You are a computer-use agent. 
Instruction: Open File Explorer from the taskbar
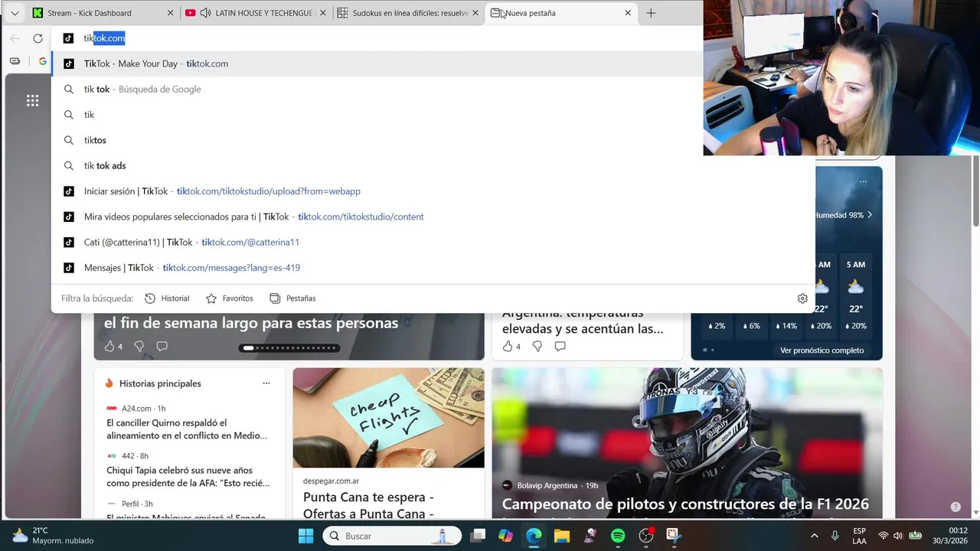click(562, 536)
